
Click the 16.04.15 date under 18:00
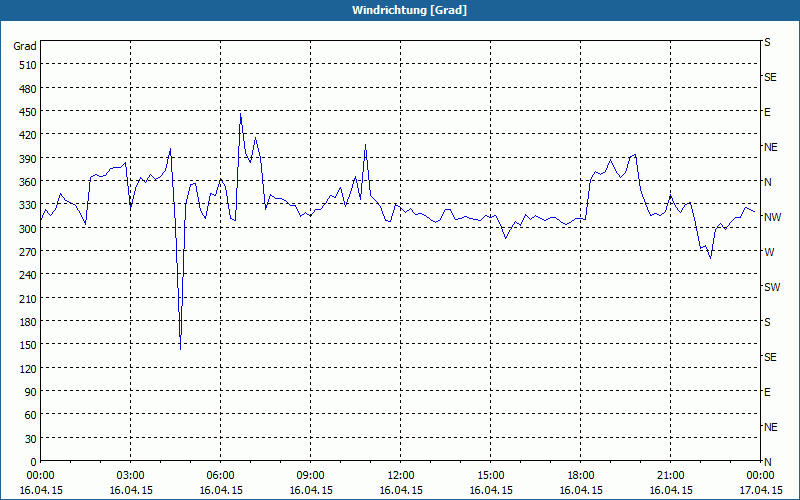pos(581,490)
